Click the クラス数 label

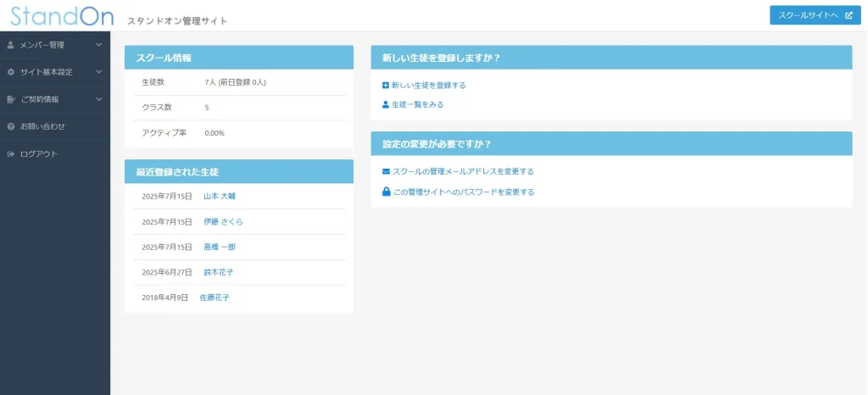[x=157, y=108]
